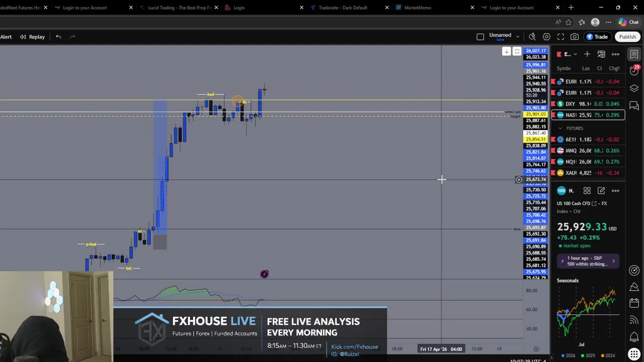Screen dimensions: 644x362
Task: Select the XAUUSD watchlist row
Action: pyautogui.click(x=588, y=173)
